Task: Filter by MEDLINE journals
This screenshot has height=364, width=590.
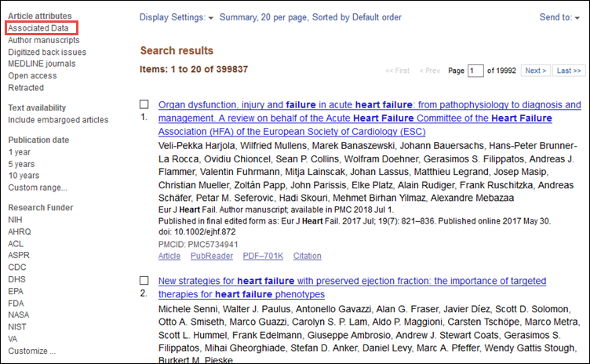Action: point(42,64)
